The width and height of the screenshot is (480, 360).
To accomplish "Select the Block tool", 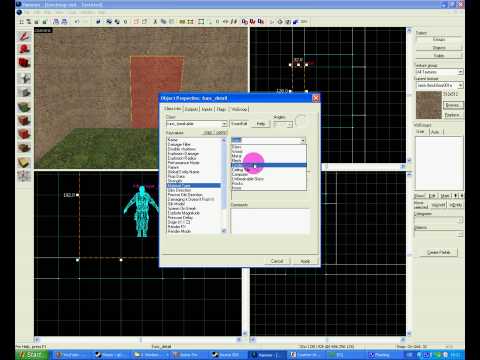I will pyautogui.click(x=24, y=93).
